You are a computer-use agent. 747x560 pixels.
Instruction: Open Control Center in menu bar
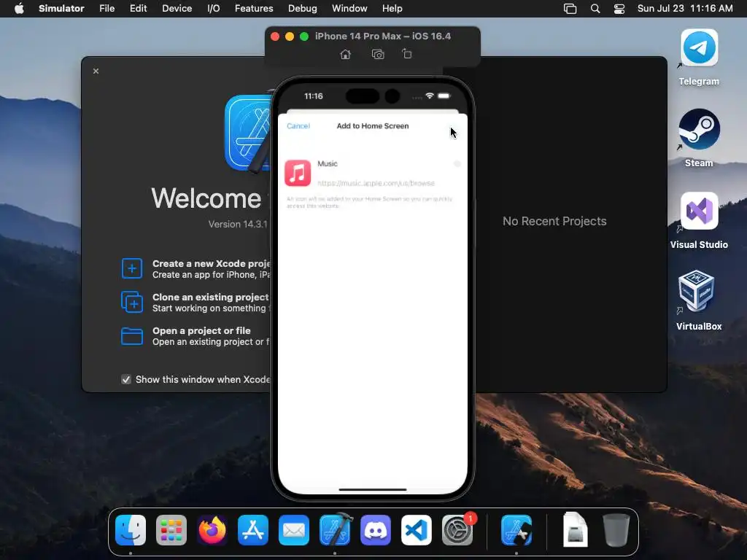point(619,9)
